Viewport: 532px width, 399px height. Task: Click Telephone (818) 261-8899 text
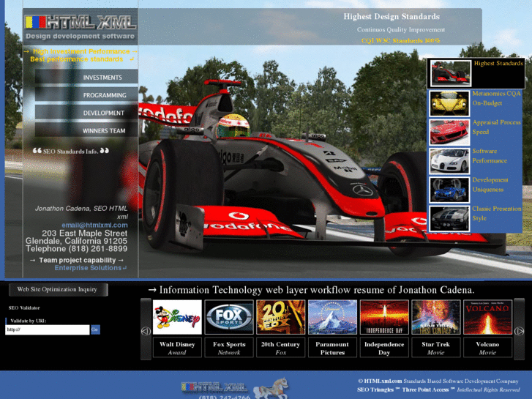pos(77,249)
